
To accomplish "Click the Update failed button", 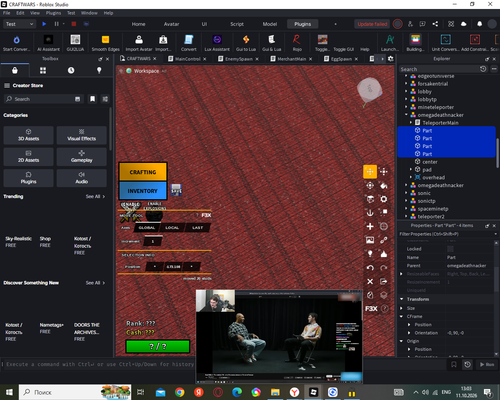I will pyautogui.click(x=372, y=24).
